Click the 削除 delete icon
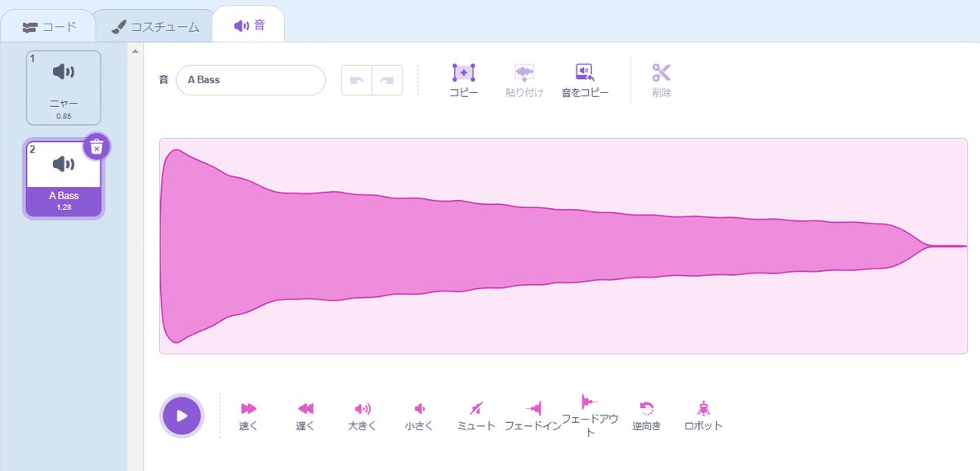 tap(661, 80)
